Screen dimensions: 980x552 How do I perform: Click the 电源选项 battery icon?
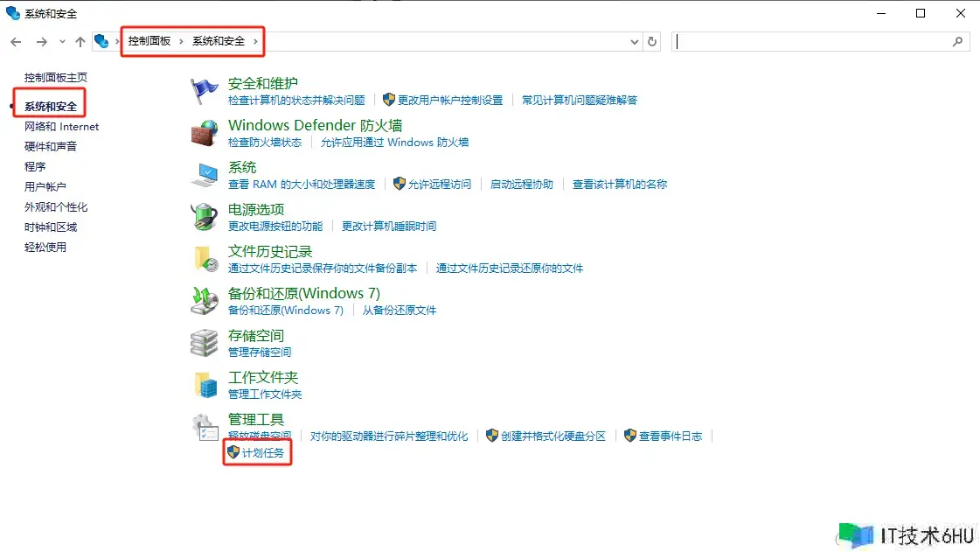click(x=204, y=217)
